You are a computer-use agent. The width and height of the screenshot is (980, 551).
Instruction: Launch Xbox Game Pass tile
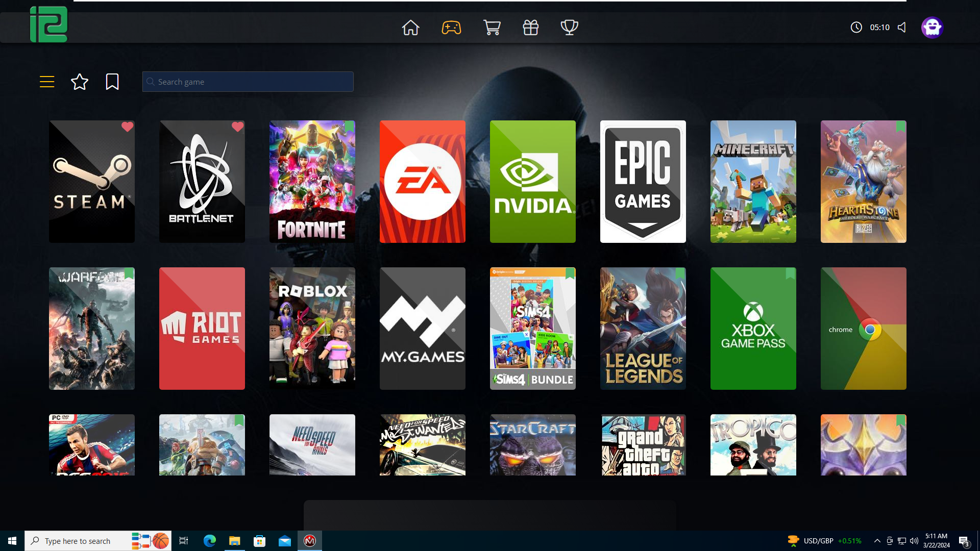pyautogui.click(x=753, y=329)
